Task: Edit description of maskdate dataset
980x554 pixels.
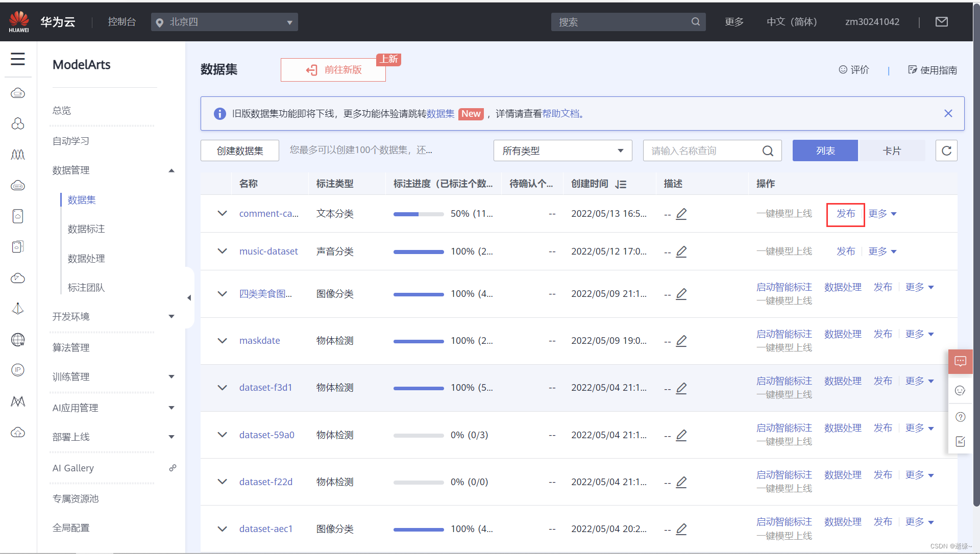Action: (x=681, y=341)
